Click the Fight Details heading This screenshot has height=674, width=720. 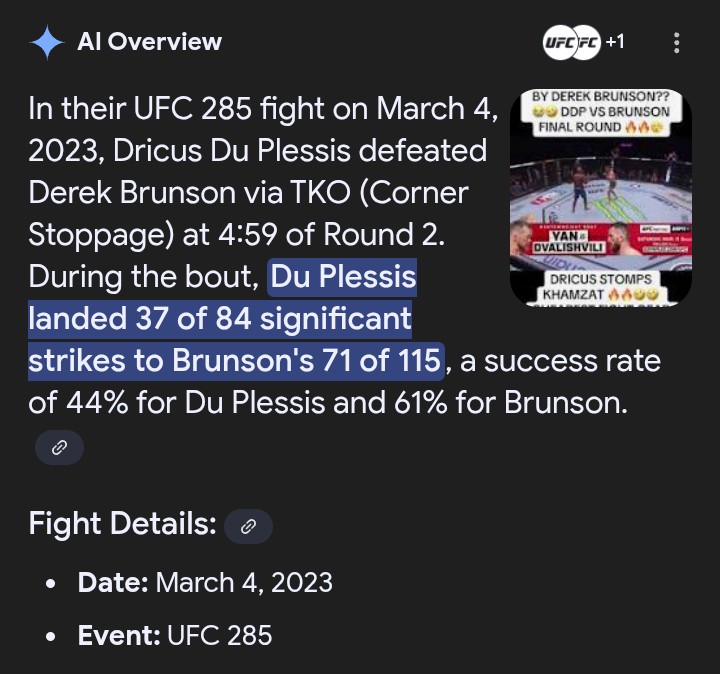[122, 523]
